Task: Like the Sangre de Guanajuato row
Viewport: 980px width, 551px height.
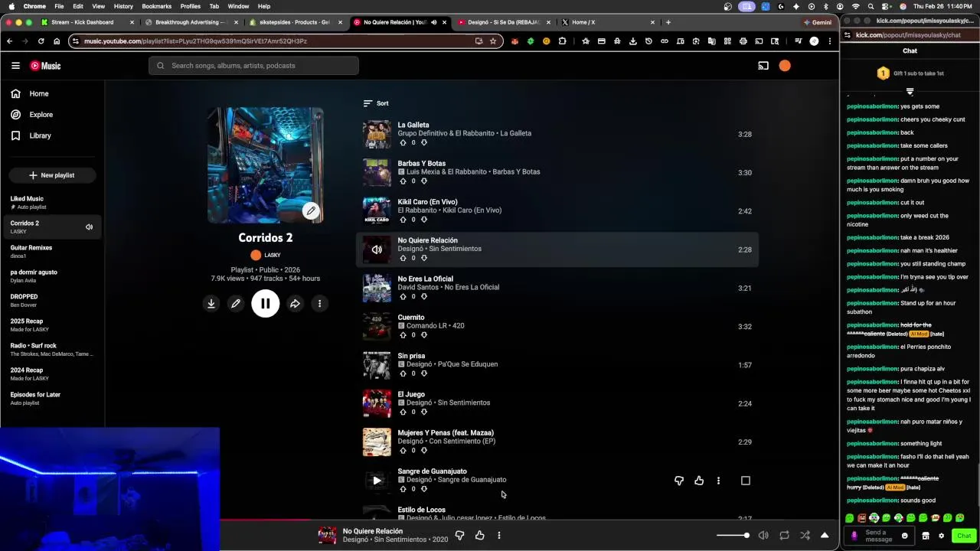Action: (x=699, y=481)
